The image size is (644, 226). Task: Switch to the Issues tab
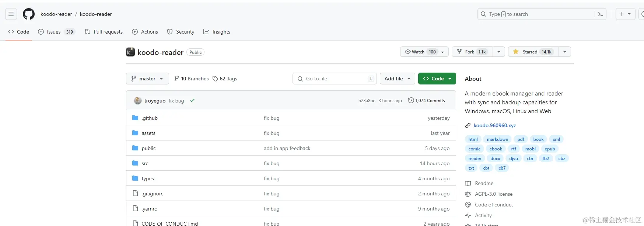point(56,32)
